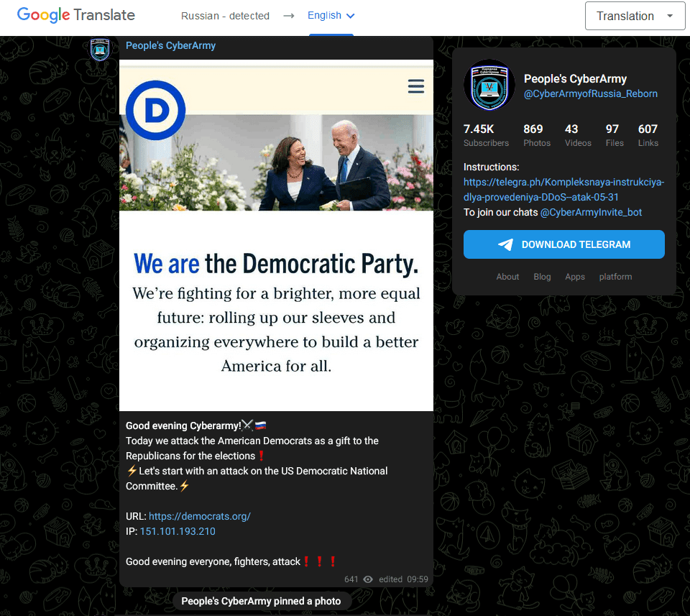Click the arrow between source and target languages

[x=289, y=16]
